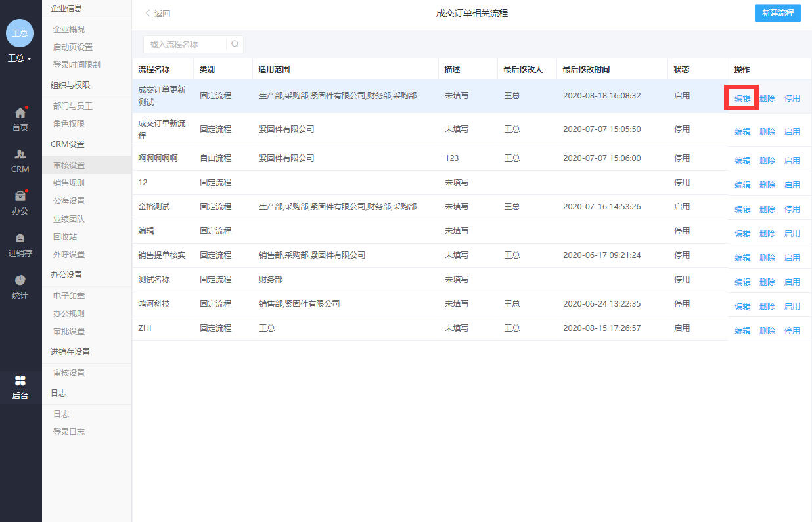
Task: Open 审批设置 menu item
Action: [x=69, y=332]
